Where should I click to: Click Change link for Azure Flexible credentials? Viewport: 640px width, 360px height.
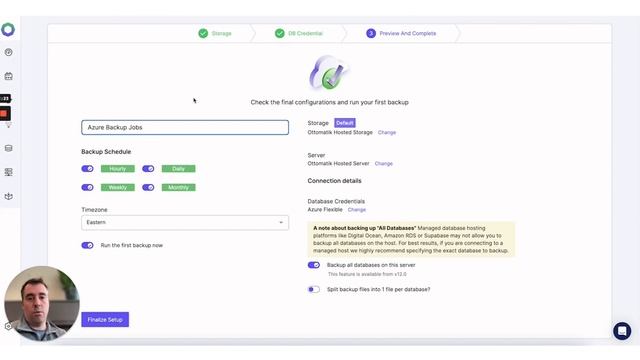click(357, 210)
